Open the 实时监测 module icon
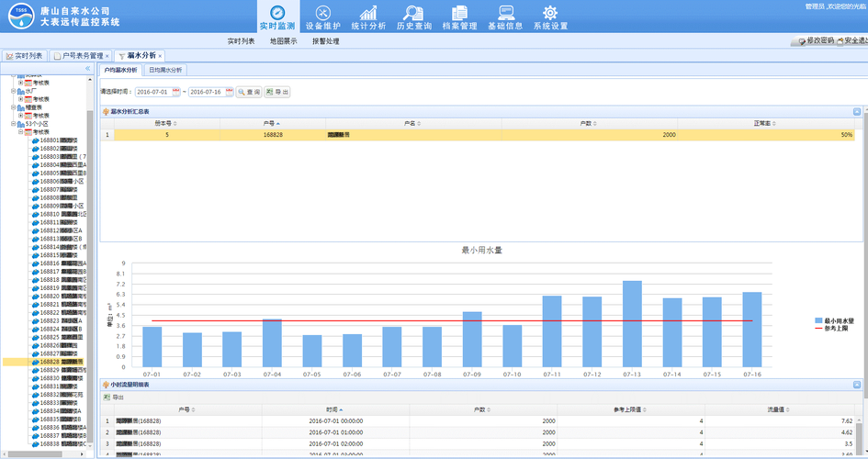868x459 pixels. point(277,13)
